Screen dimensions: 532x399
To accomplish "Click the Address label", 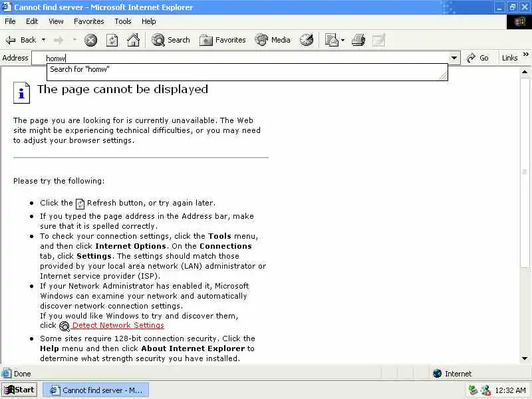I will [15, 58].
